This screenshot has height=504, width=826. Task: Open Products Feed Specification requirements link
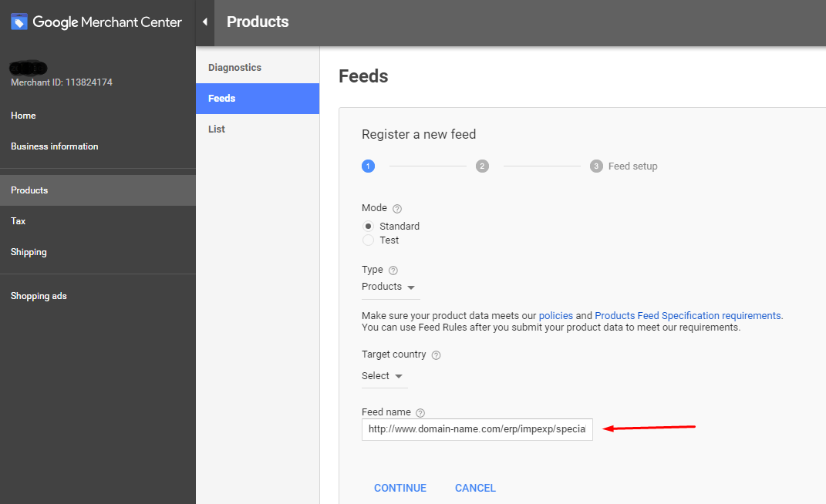688,315
